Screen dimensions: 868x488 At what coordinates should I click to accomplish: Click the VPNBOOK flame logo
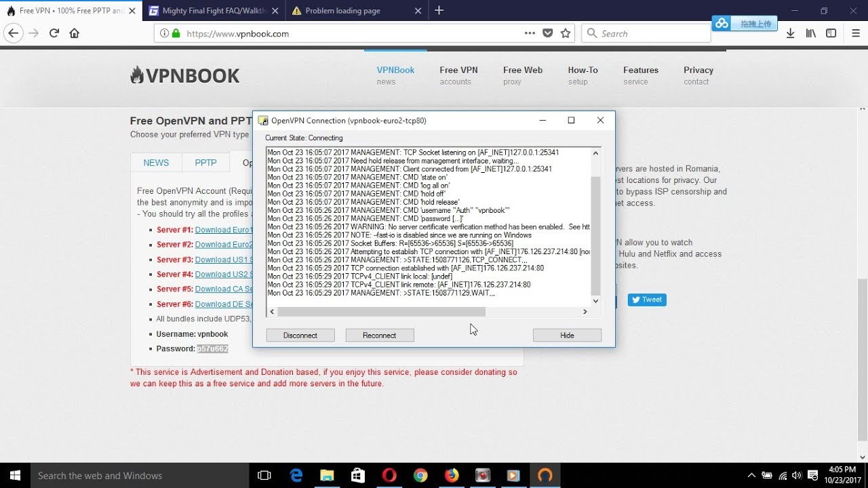[184, 76]
